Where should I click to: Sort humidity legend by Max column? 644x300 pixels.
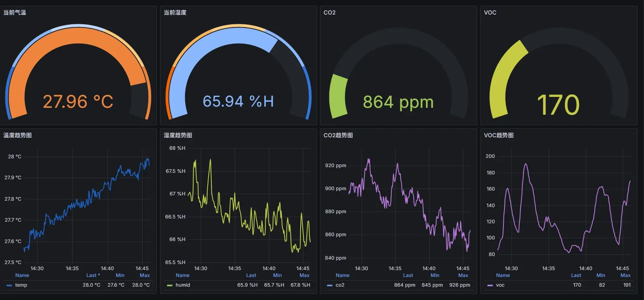click(x=304, y=275)
